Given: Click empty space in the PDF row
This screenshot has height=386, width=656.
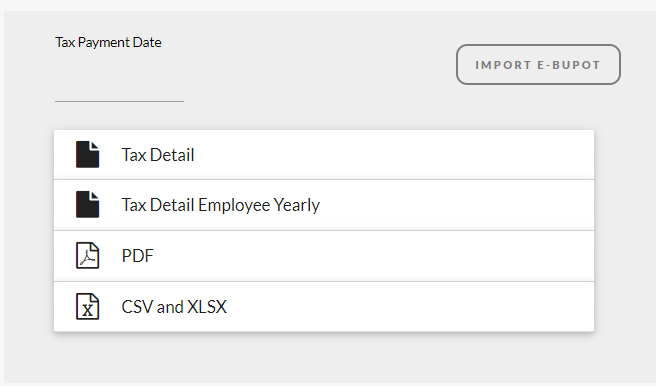Looking at the screenshot, I should (x=377, y=256).
